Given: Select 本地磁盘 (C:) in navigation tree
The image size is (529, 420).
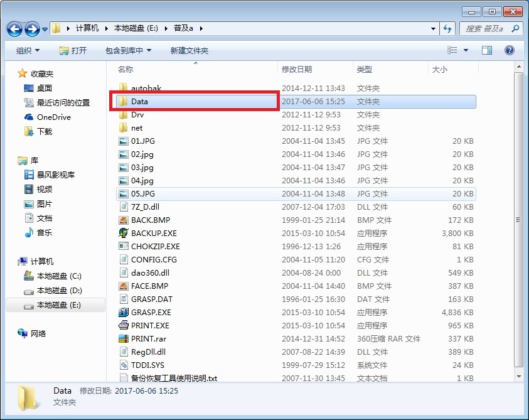Looking at the screenshot, I should 59,276.
